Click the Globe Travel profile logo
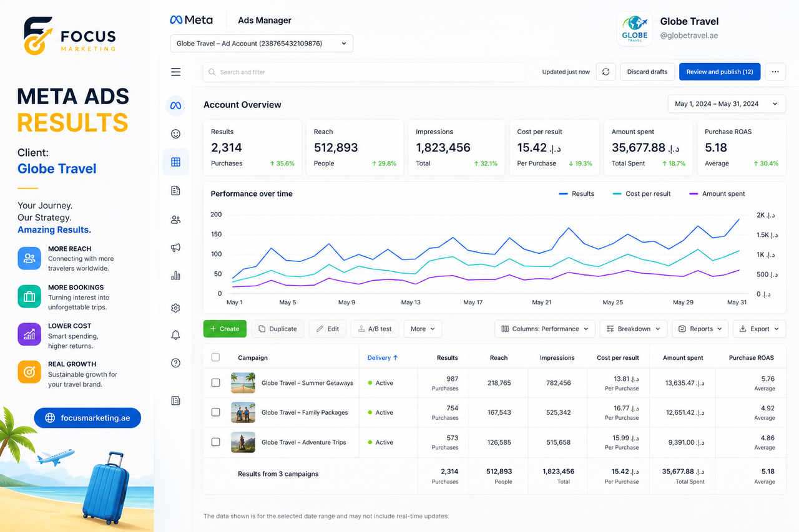Image resolution: width=799 pixels, height=532 pixels. coord(635,29)
